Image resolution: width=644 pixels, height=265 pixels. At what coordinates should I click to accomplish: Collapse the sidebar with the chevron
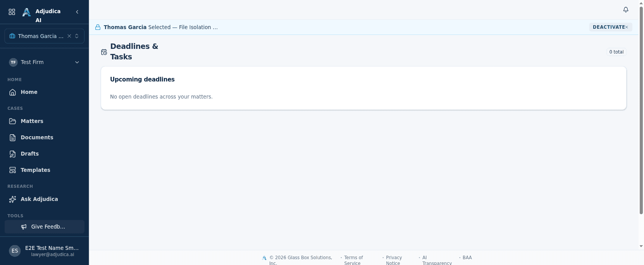[x=77, y=12]
